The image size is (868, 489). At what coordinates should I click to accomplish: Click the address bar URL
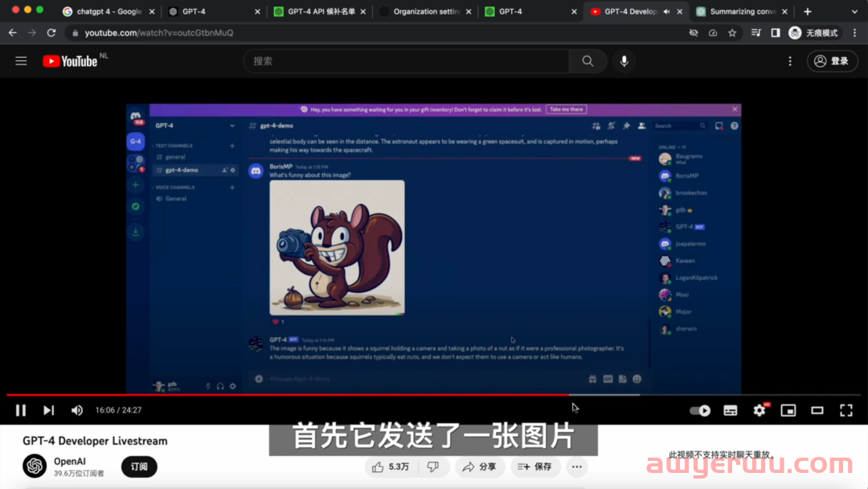click(159, 33)
